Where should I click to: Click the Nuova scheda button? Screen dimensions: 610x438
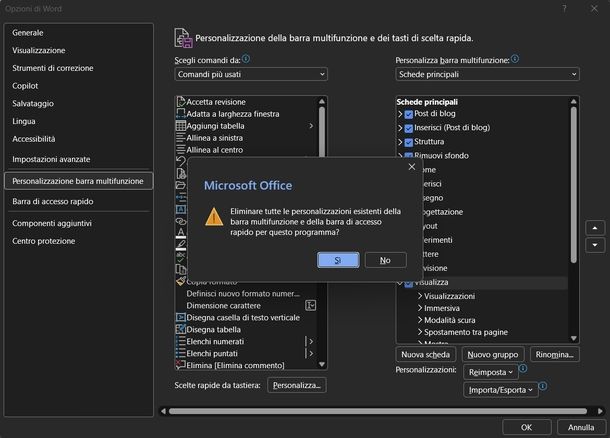[426, 354]
